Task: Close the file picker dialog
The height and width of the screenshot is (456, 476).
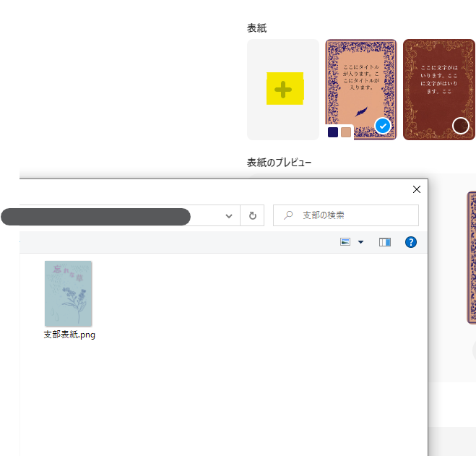Action: (x=416, y=189)
